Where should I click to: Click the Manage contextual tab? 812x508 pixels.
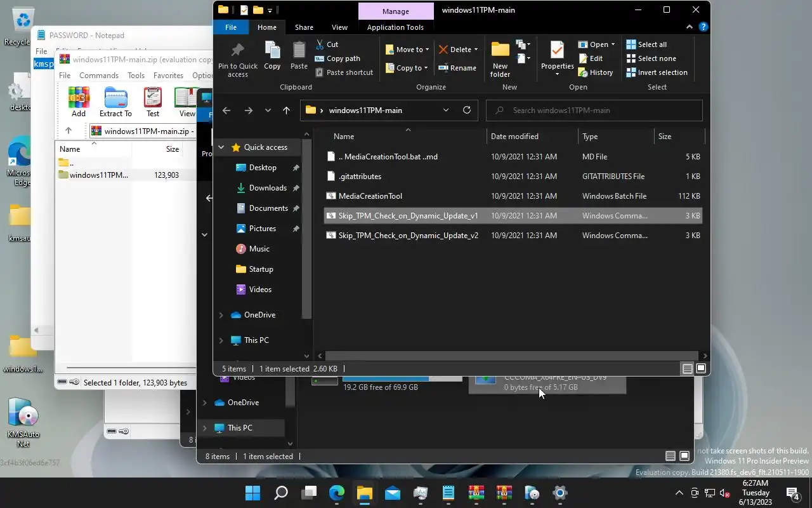pyautogui.click(x=396, y=11)
